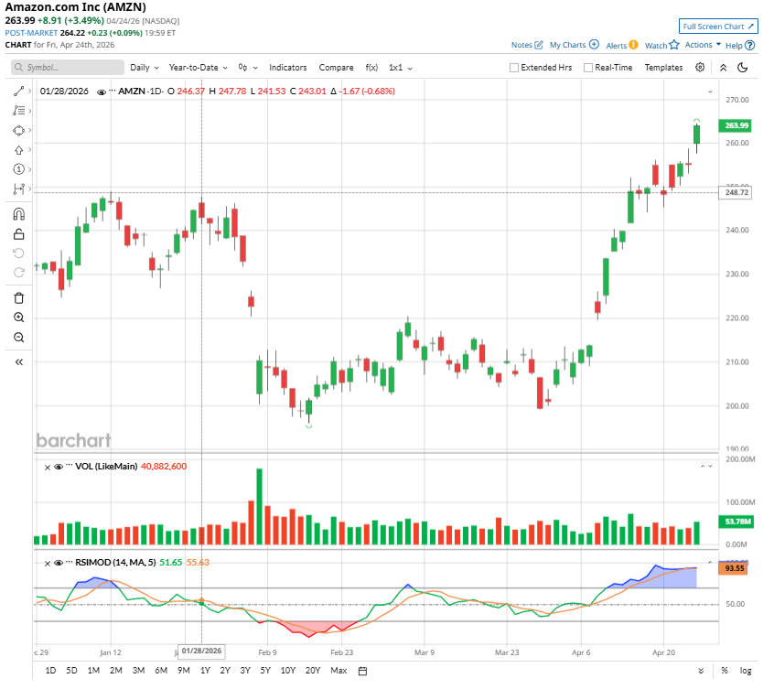Toggle the magnet snap mode icon
774x700 pixels.
(x=19, y=214)
